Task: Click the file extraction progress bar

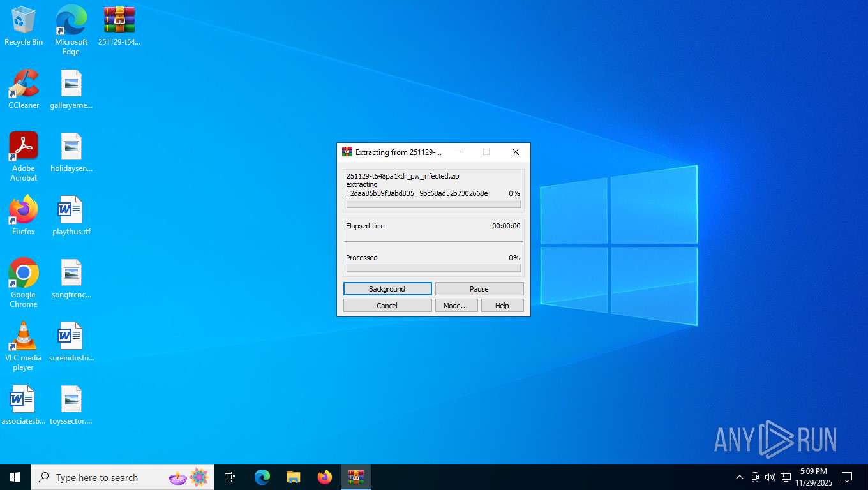Action: click(x=433, y=204)
